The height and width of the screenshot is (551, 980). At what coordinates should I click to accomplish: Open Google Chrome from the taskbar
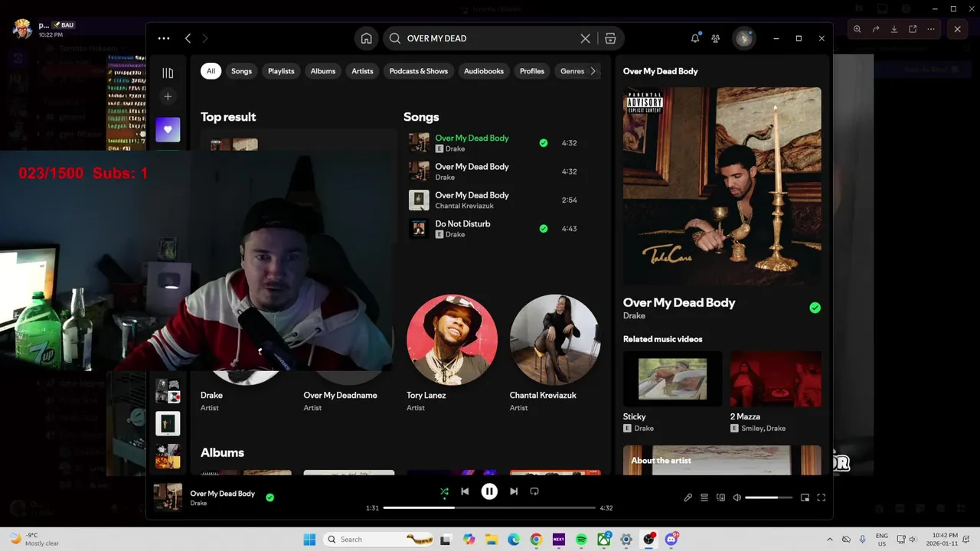click(536, 540)
